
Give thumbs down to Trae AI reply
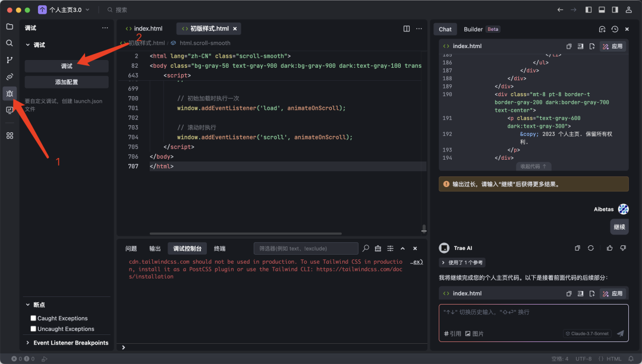point(623,248)
